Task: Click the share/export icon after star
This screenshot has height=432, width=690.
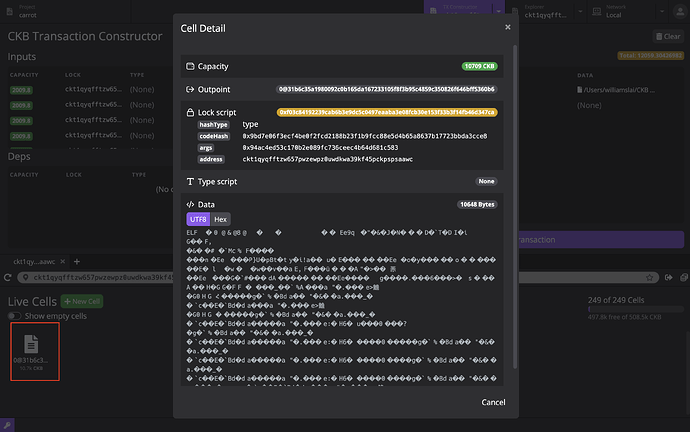Action: (x=668, y=278)
